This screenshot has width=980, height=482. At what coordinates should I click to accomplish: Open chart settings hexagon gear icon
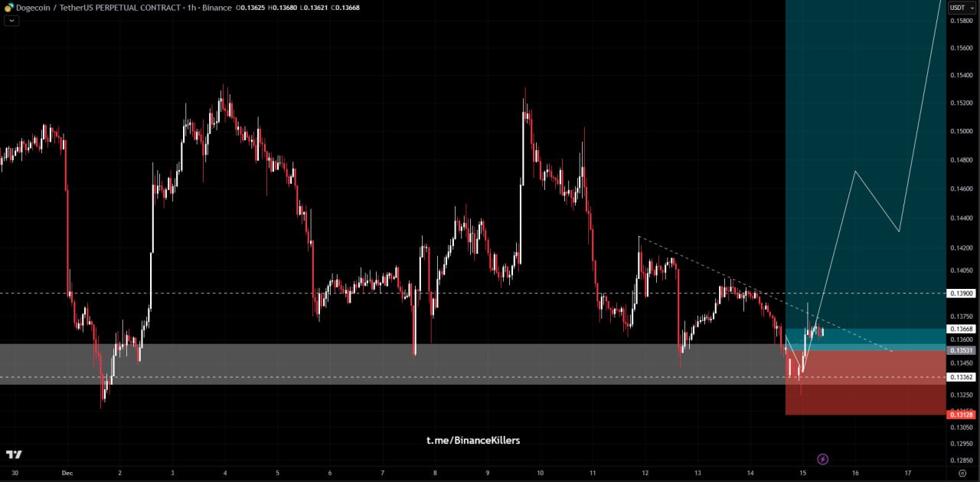(x=962, y=473)
